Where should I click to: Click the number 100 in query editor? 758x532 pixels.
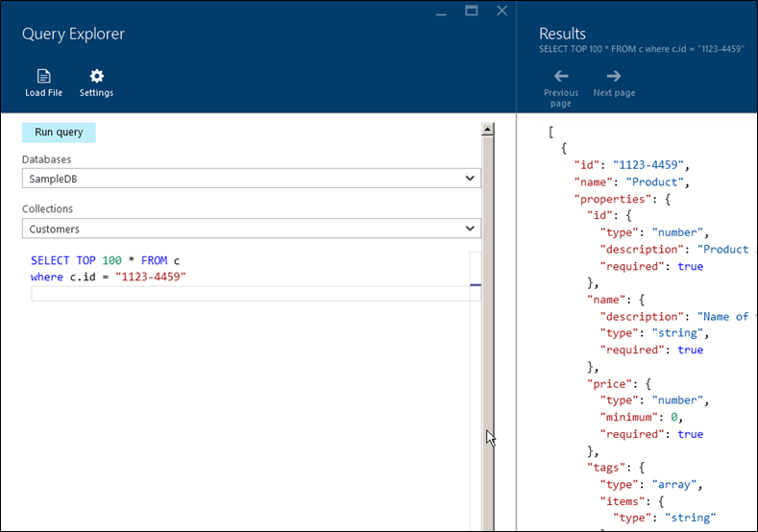(111, 260)
